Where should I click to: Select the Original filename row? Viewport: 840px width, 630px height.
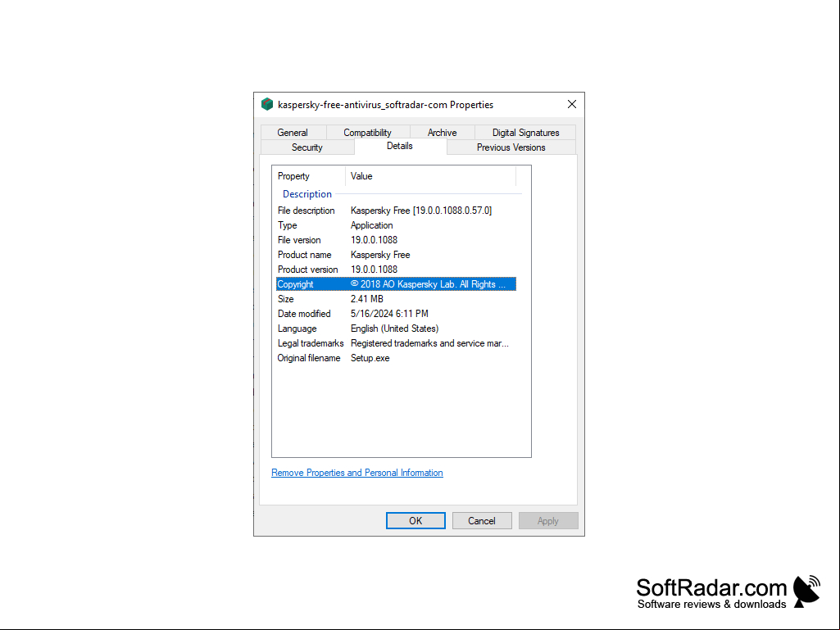[x=396, y=358]
